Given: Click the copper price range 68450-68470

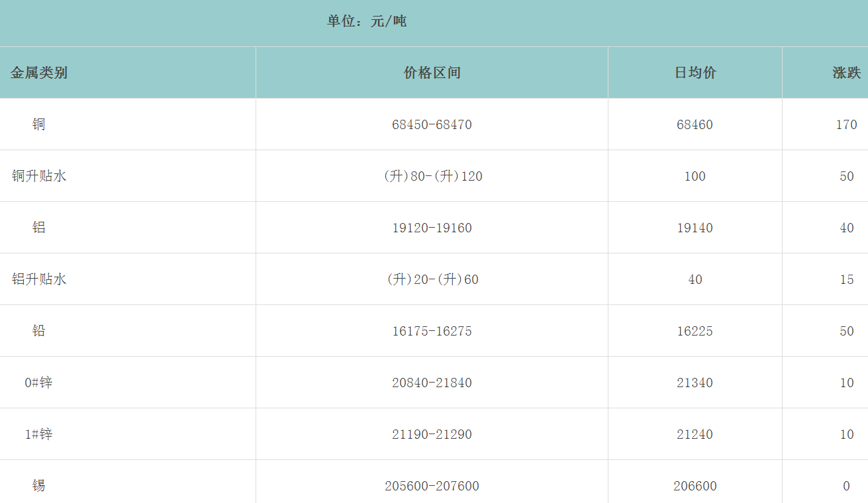Looking at the screenshot, I should tap(432, 124).
